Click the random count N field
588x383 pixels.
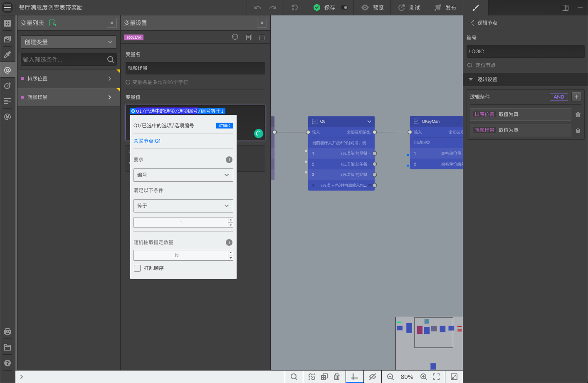[180, 255]
